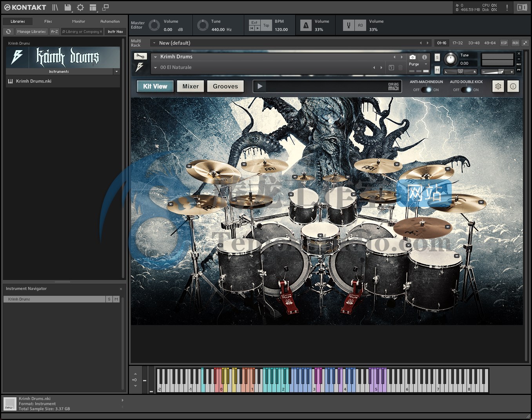Click the Master Editor Volume knob

pyautogui.click(x=154, y=25)
